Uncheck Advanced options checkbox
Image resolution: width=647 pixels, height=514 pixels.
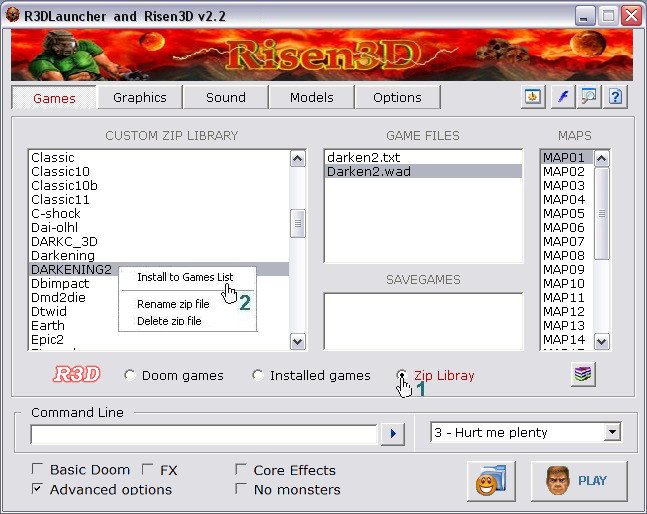(37, 489)
